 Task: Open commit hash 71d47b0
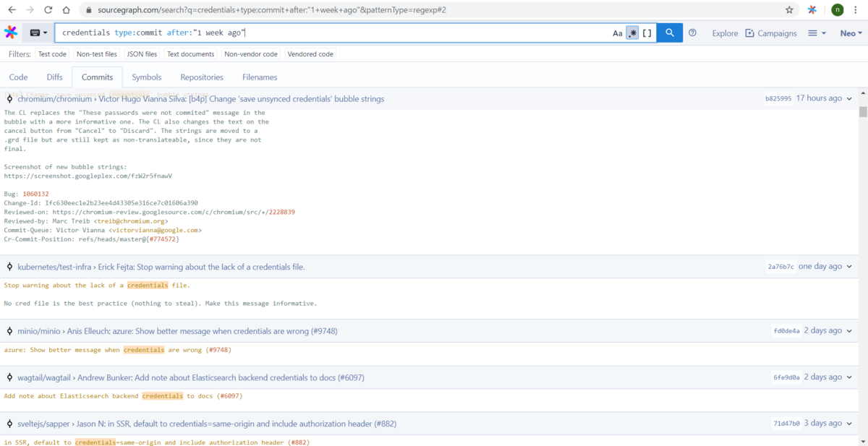[x=786, y=424]
